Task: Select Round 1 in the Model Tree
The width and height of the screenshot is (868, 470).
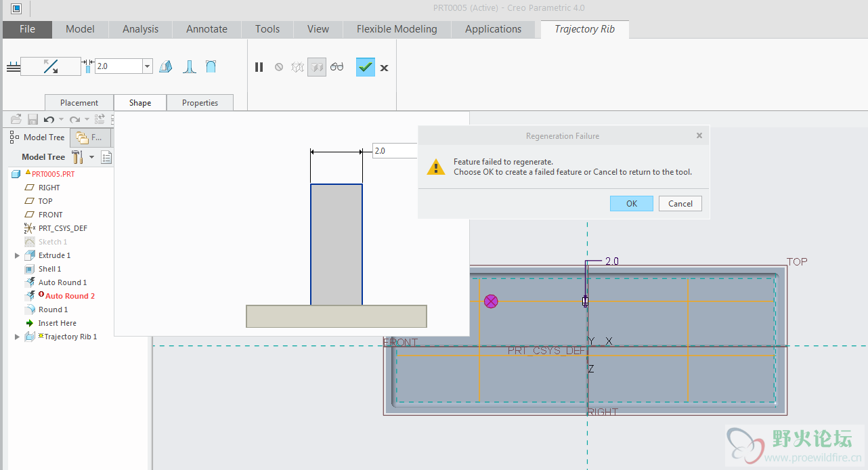Action: click(53, 309)
